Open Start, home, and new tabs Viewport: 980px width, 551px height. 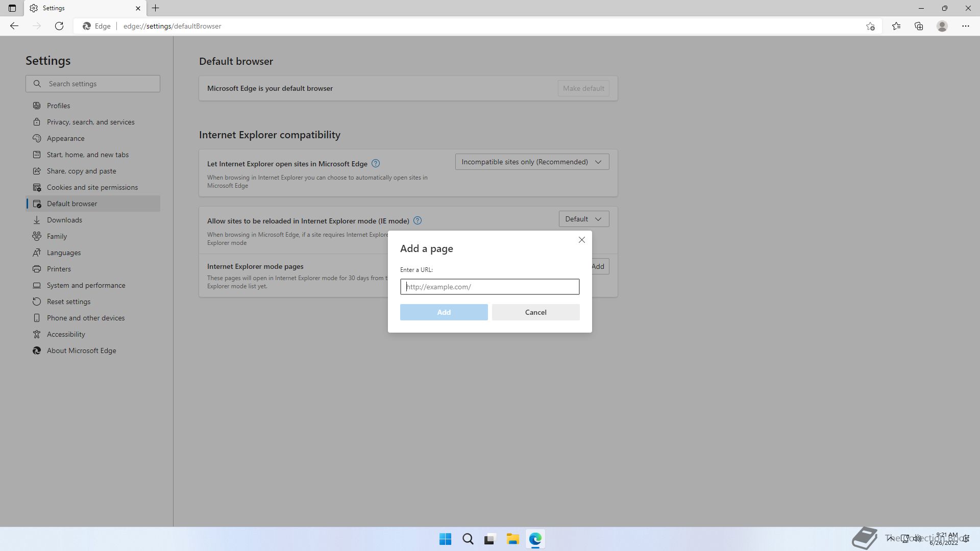pyautogui.click(x=93, y=155)
